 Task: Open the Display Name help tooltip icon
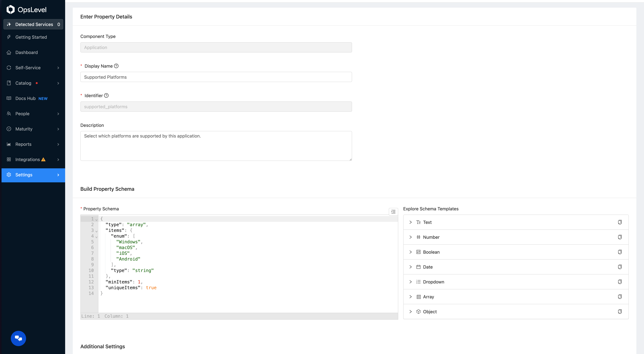[x=116, y=66]
